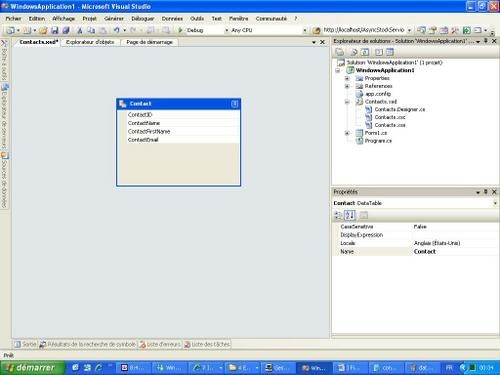Click the Copy toolbar icon
Screen dimensions: 500x375
(x=91, y=30)
